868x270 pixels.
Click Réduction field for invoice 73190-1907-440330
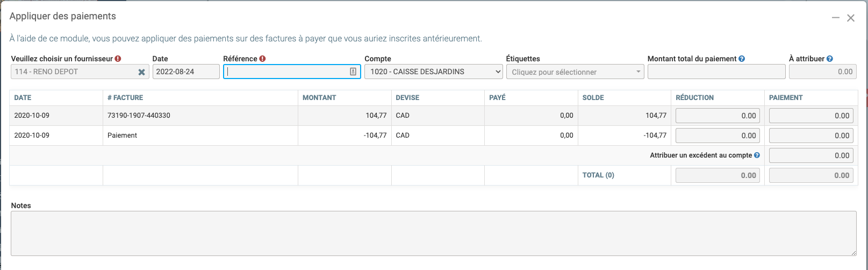717,116
